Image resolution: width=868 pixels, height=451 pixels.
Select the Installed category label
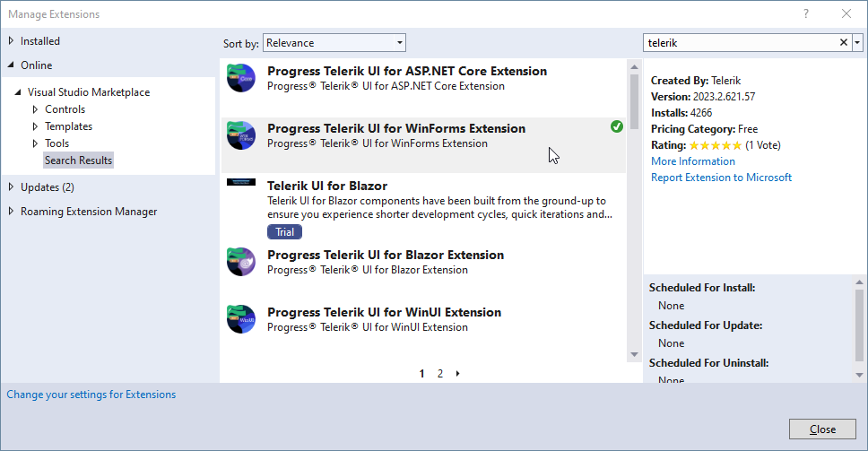click(40, 41)
